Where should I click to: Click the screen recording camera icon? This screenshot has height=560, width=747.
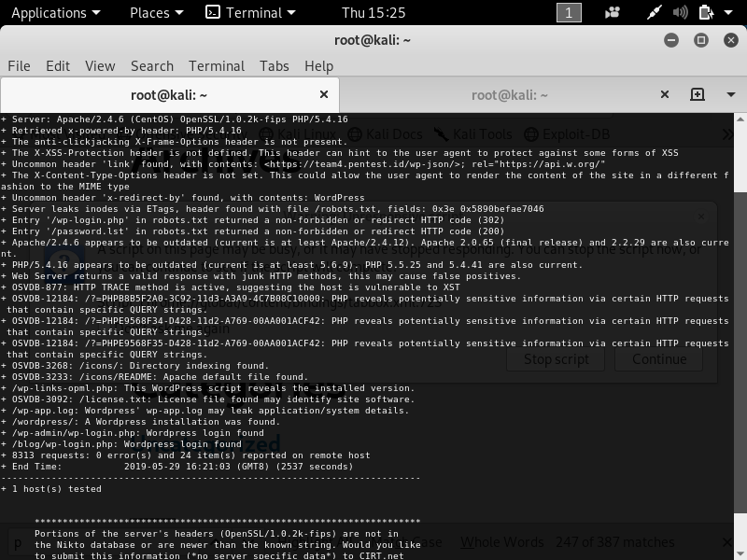(x=613, y=13)
